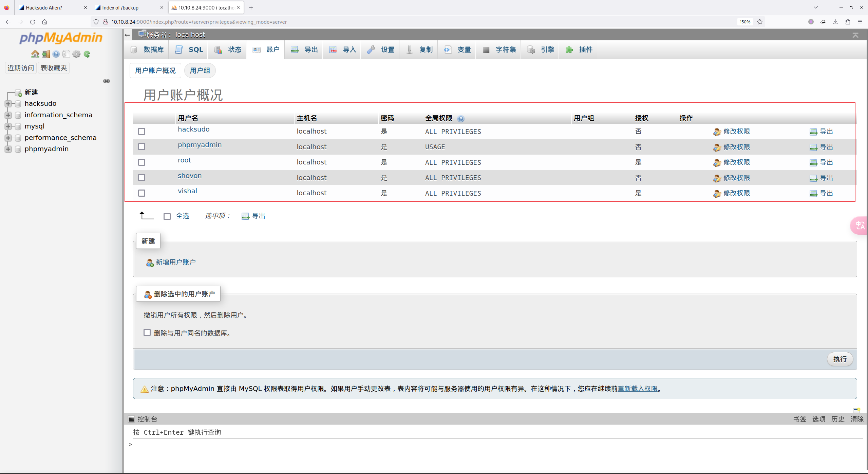Click the docs icon next to help icon in sidebar
This screenshot has width=868, height=474.
pos(66,54)
